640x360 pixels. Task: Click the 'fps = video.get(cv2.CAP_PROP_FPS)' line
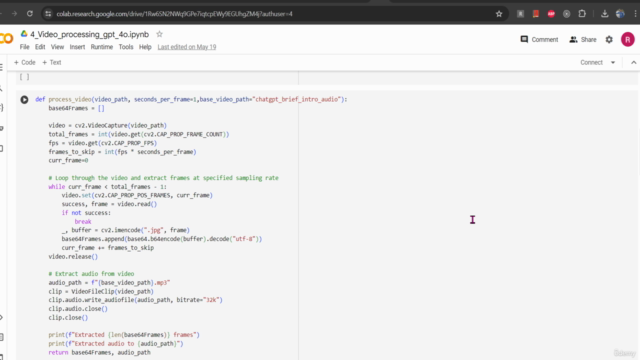point(102,143)
